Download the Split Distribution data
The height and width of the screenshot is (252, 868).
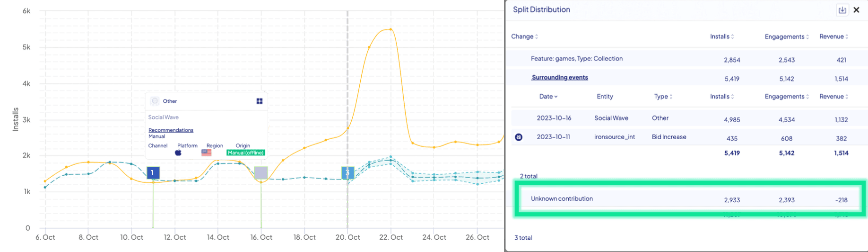point(842,10)
